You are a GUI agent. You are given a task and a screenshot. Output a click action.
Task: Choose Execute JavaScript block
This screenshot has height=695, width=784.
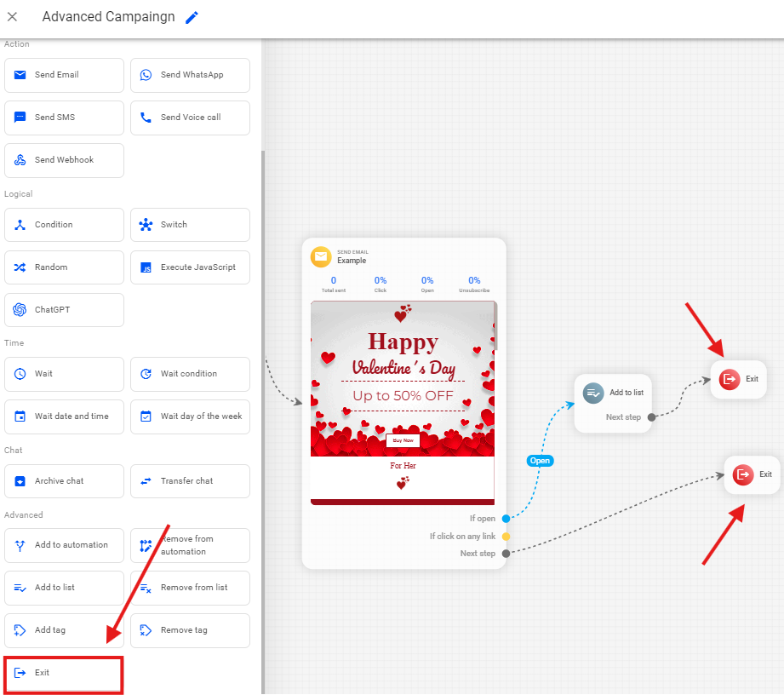tap(190, 267)
